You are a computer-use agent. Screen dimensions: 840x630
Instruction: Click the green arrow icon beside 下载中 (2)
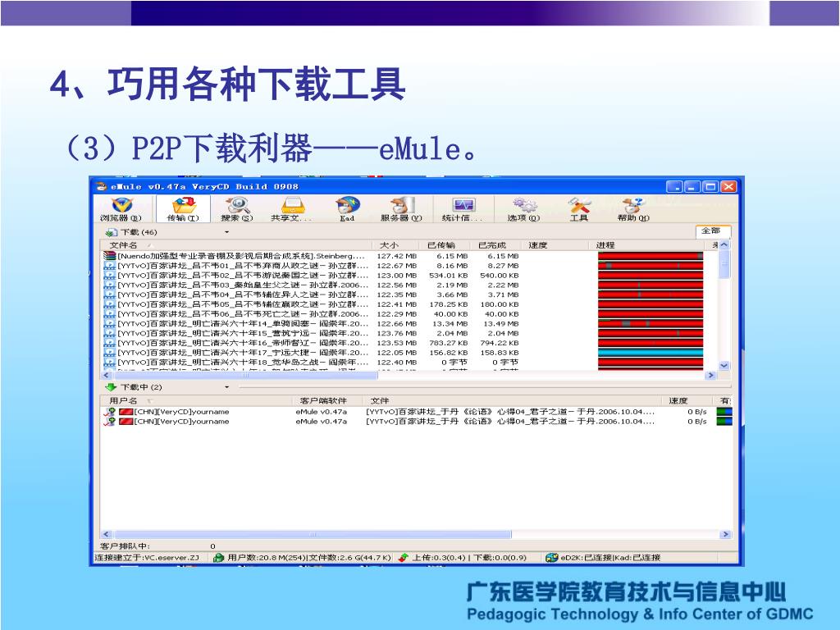(111, 387)
